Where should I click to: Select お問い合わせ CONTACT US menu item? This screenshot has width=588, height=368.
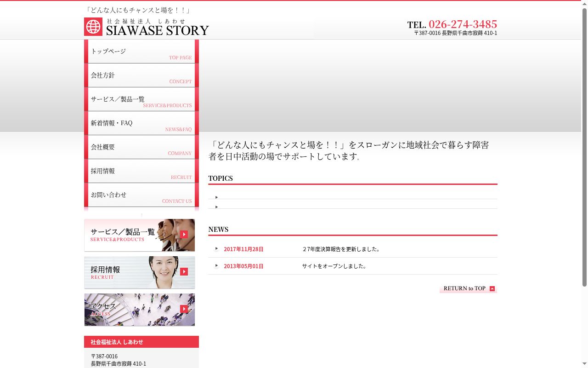click(x=141, y=195)
